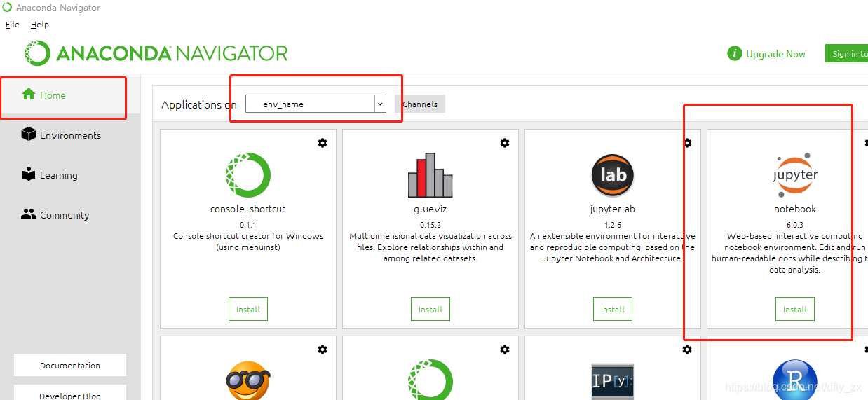The height and width of the screenshot is (400, 868).
Task: Click the Upgrade Now info icon
Action: click(735, 54)
